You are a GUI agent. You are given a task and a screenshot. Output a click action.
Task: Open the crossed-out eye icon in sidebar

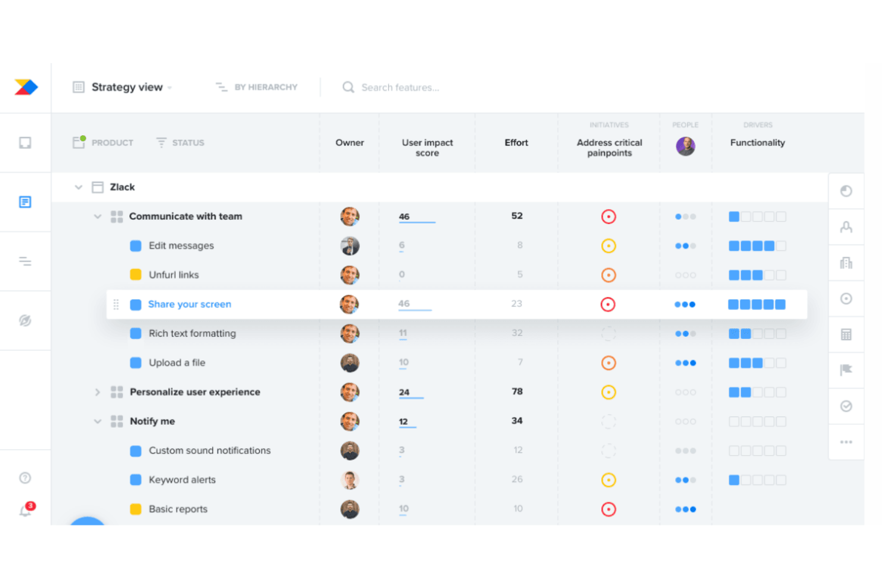(x=25, y=321)
